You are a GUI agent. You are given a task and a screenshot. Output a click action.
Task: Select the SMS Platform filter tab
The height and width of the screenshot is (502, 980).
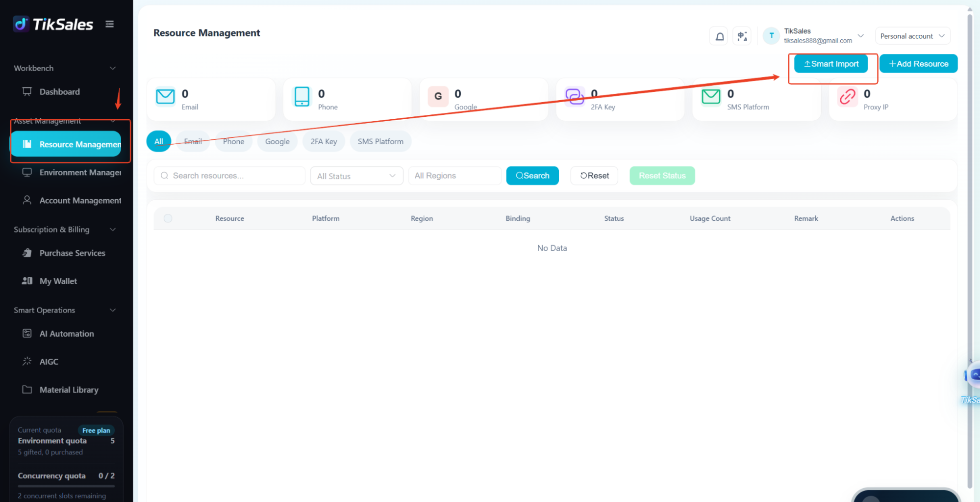(x=380, y=141)
